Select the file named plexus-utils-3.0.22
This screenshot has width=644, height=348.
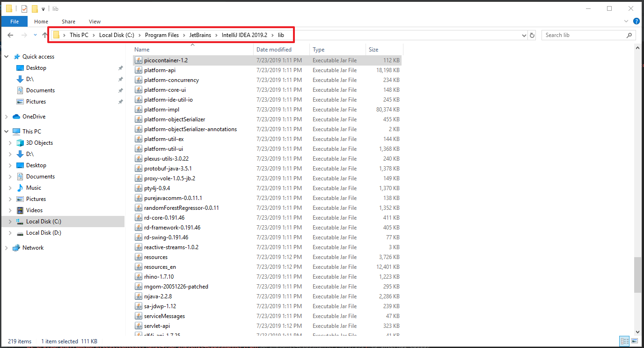[x=166, y=159]
